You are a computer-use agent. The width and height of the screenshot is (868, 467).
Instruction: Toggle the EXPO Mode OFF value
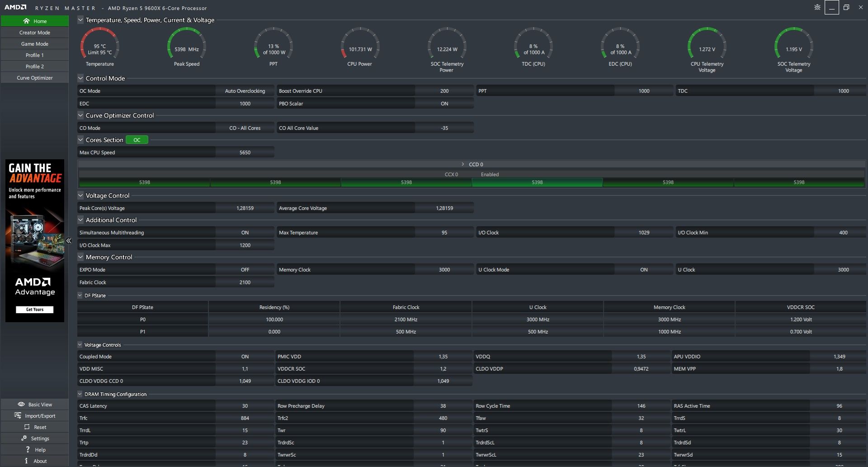click(245, 270)
